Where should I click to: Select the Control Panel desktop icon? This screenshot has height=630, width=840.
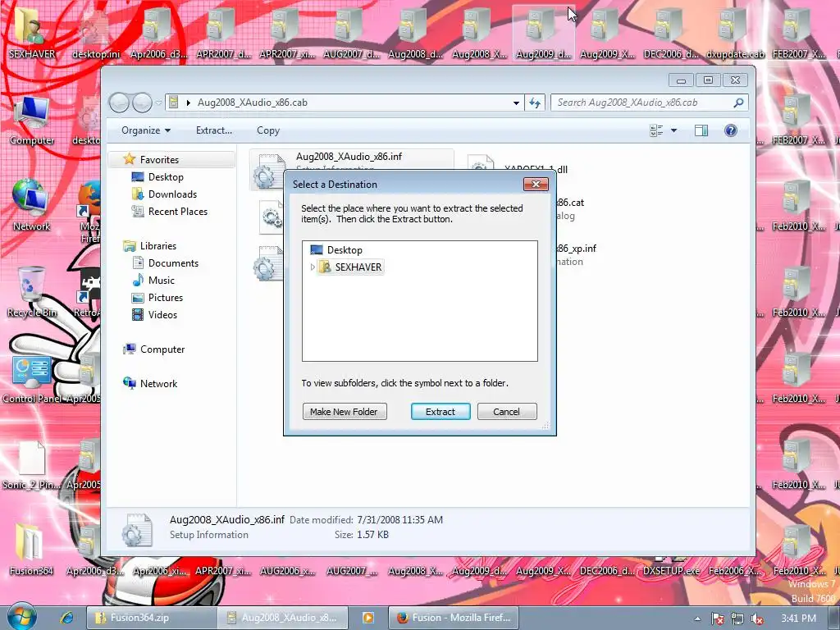(31, 379)
